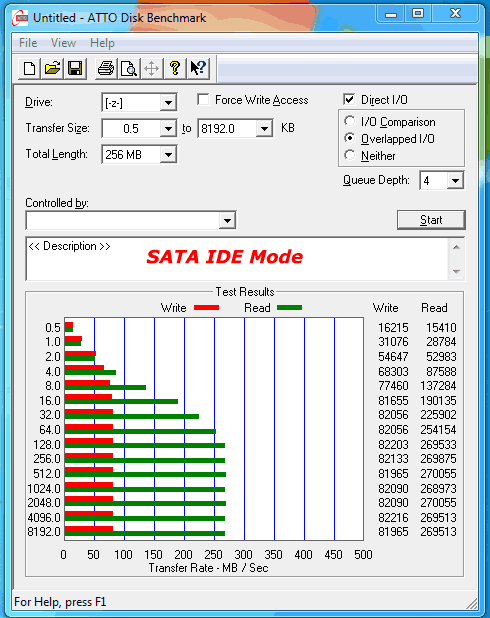Click the description box down scroll arrow

pos(456,272)
